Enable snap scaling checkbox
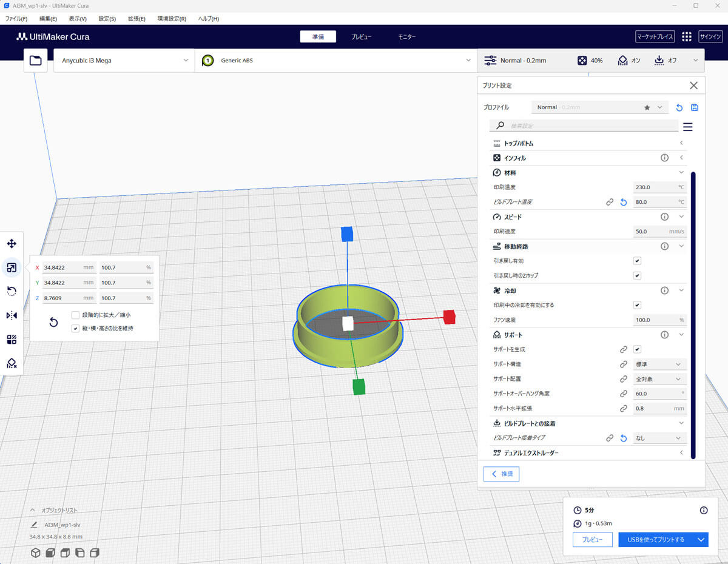The image size is (728, 564). pyautogui.click(x=75, y=315)
